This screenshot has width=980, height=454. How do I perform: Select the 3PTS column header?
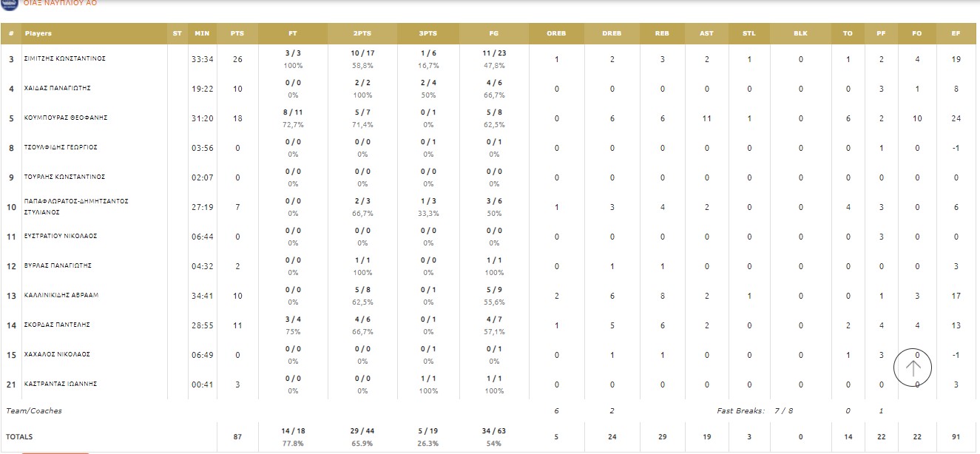pos(428,33)
